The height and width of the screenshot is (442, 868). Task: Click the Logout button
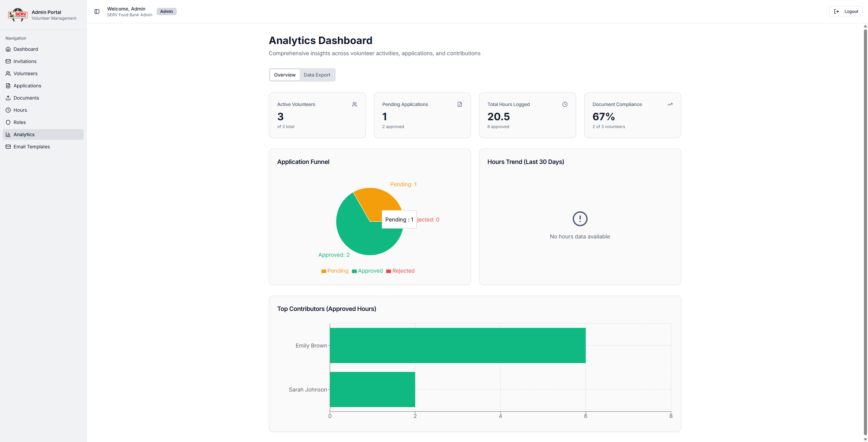coord(846,12)
